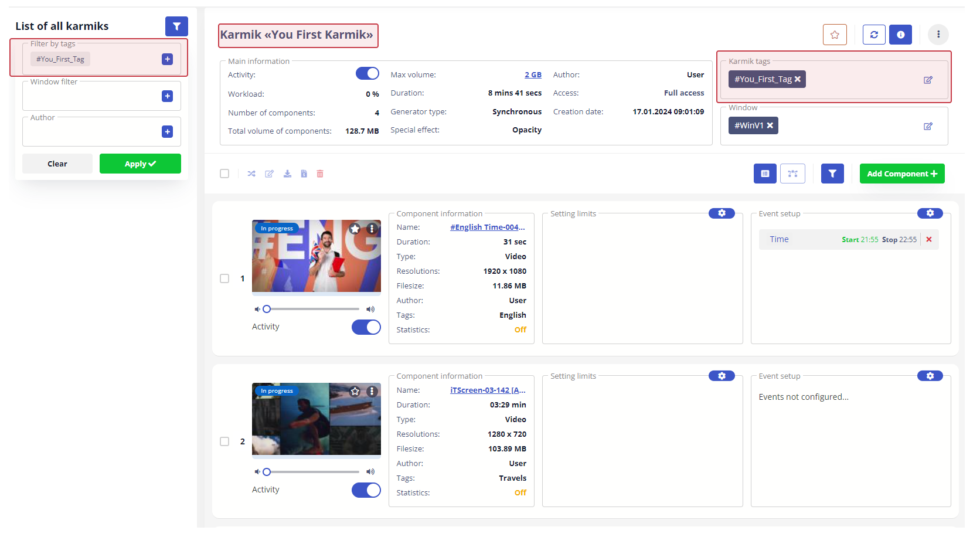Open the #English Time-004 component link
The image size is (980, 537).
point(487,227)
